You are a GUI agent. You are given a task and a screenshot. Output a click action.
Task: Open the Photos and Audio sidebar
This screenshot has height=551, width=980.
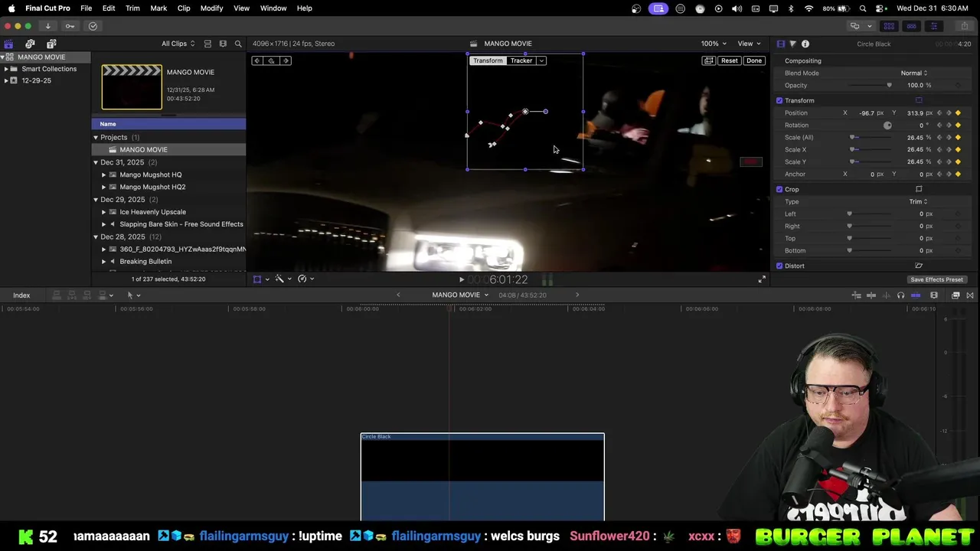pyautogui.click(x=30, y=44)
